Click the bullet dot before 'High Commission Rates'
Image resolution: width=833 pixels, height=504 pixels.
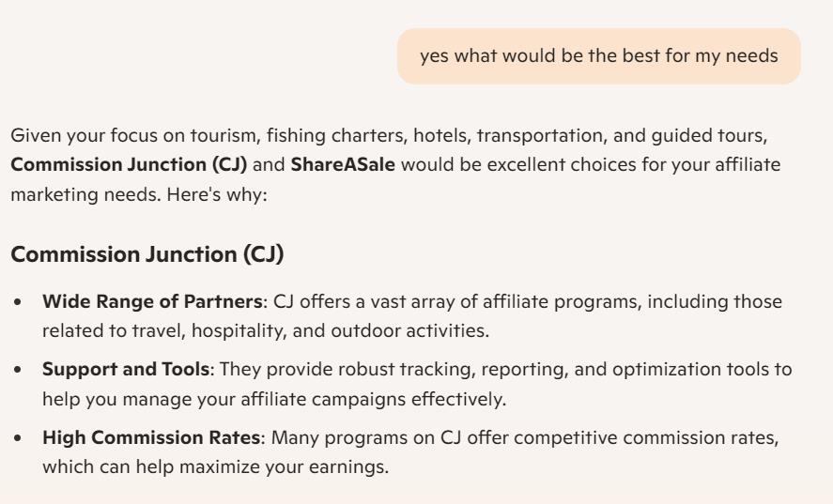pyautogui.click(x=20, y=438)
